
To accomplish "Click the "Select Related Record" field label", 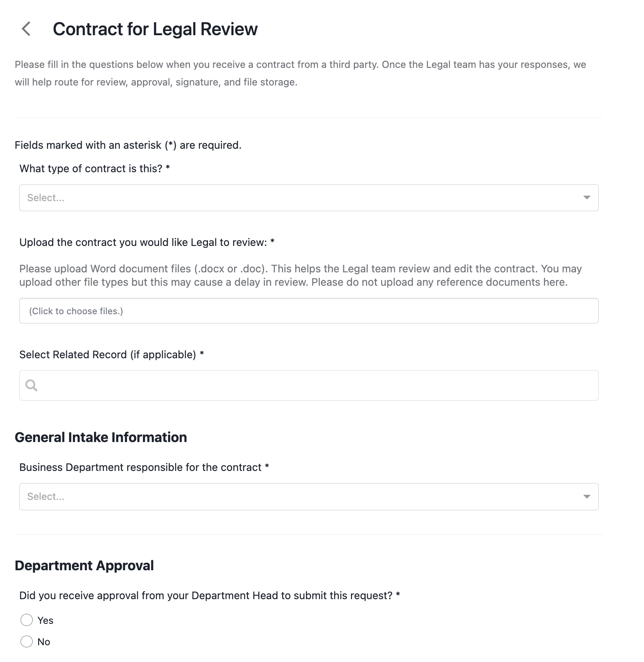I will click(x=112, y=354).
